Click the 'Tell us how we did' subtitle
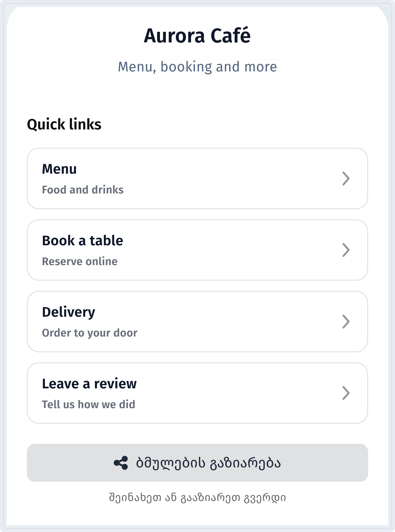The height and width of the screenshot is (532, 395). pos(88,404)
